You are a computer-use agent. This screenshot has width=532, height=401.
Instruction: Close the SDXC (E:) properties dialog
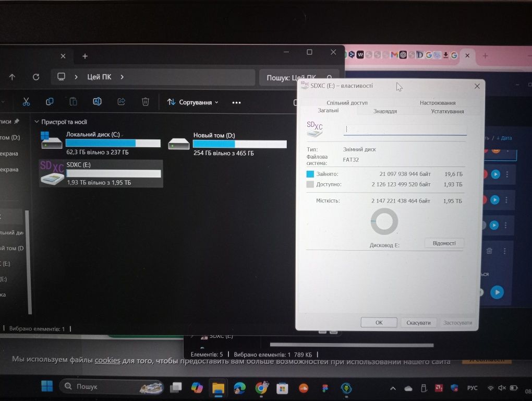click(477, 86)
